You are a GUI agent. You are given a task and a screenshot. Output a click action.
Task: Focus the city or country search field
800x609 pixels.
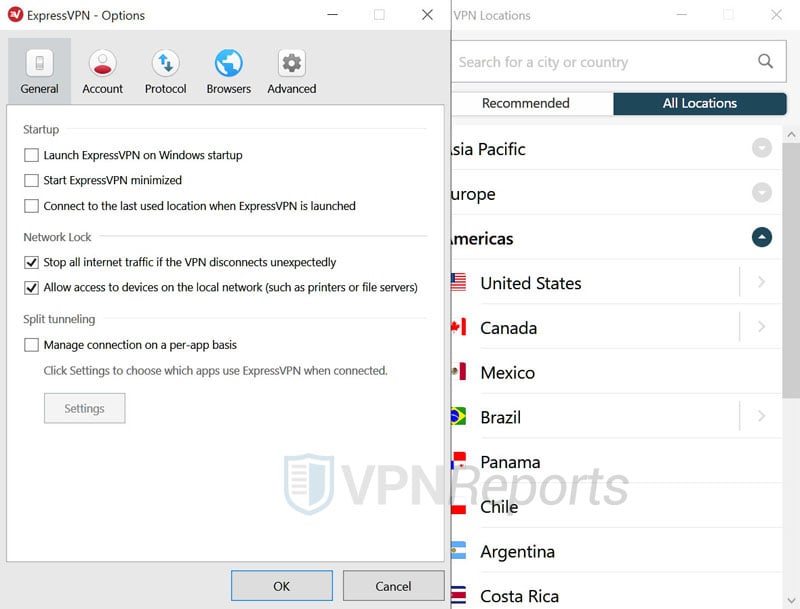pos(618,62)
